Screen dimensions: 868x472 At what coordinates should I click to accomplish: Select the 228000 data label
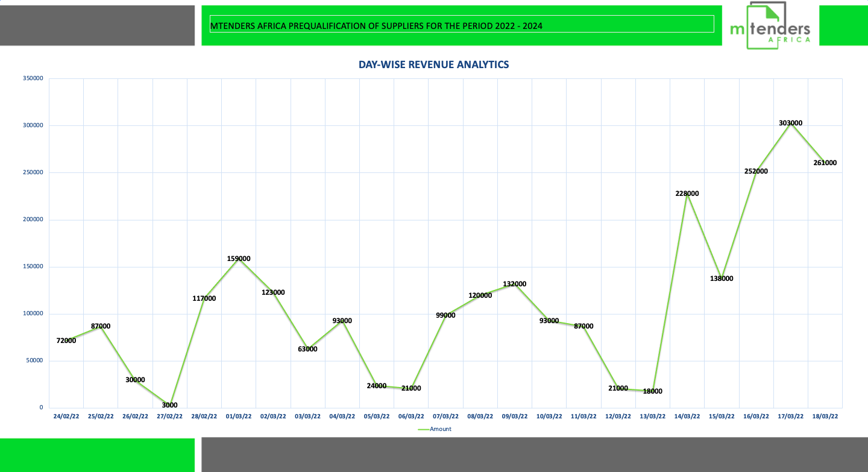[687, 194]
